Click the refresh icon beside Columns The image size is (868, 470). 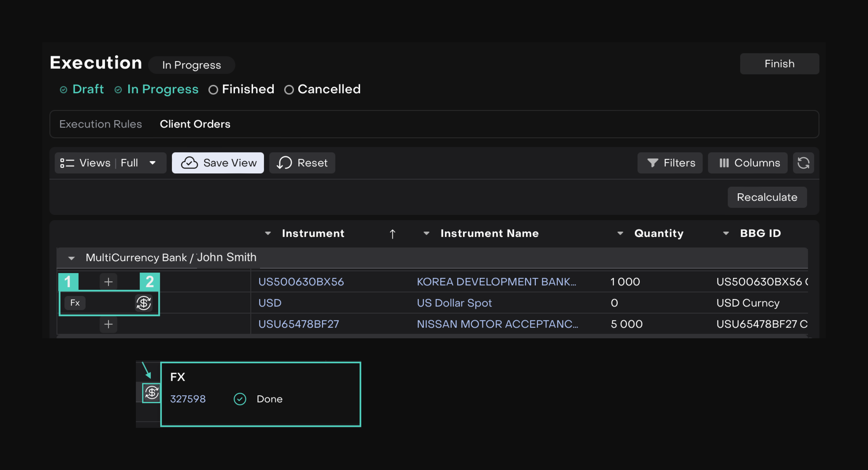pyautogui.click(x=803, y=163)
